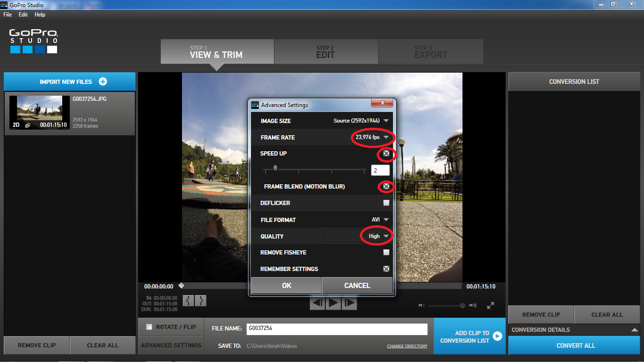
Task: Step back one frame in preview
Action: click(317, 303)
